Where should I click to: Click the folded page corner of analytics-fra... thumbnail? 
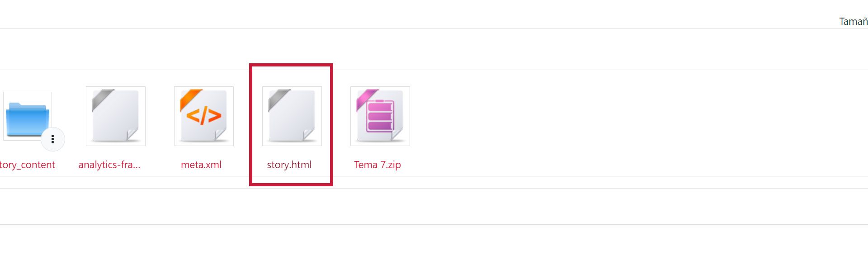[132, 134]
